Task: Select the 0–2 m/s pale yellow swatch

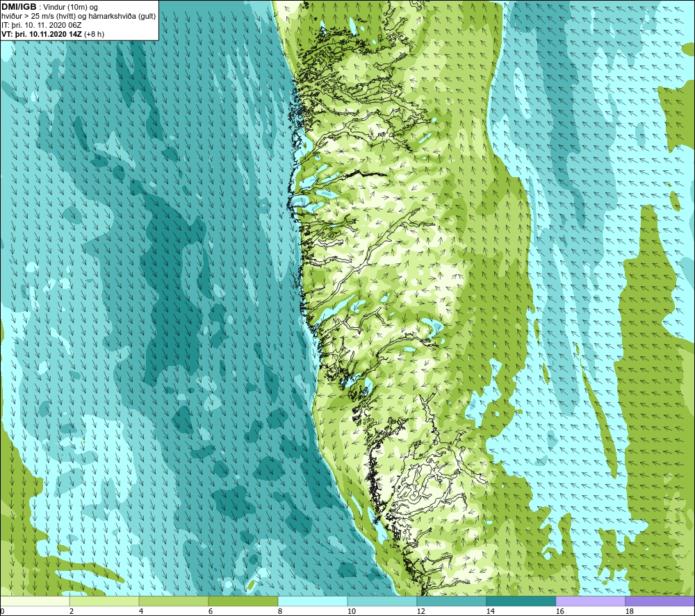Action: (35, 601)
